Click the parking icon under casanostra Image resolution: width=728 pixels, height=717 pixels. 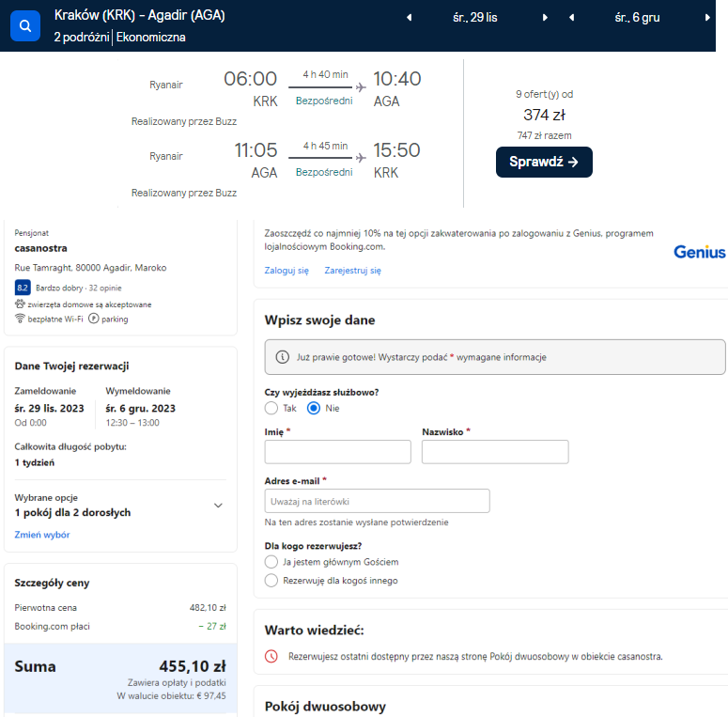pos(94,319)
